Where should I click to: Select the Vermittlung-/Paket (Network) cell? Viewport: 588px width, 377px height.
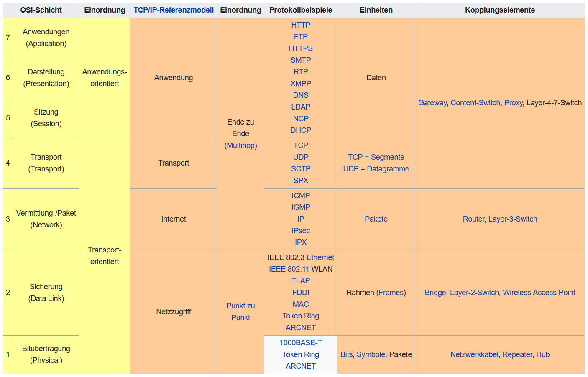pyautogui.click(x=46, y=219)
